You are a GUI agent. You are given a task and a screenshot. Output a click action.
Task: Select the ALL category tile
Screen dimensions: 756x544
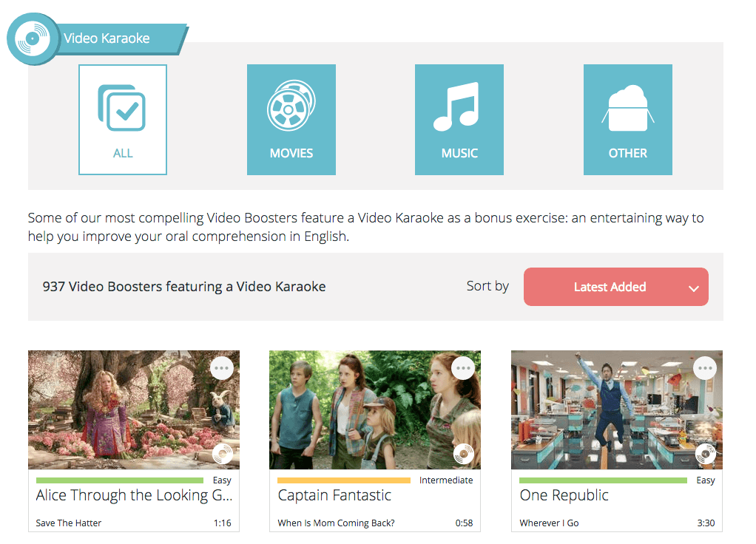click(123, 120)
